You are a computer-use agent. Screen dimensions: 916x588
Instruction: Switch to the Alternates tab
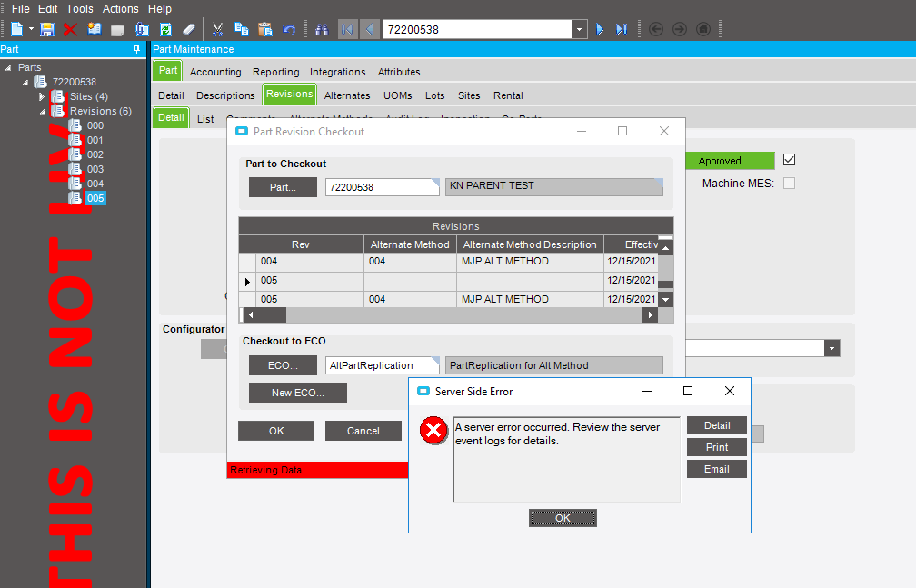(347, 95)
